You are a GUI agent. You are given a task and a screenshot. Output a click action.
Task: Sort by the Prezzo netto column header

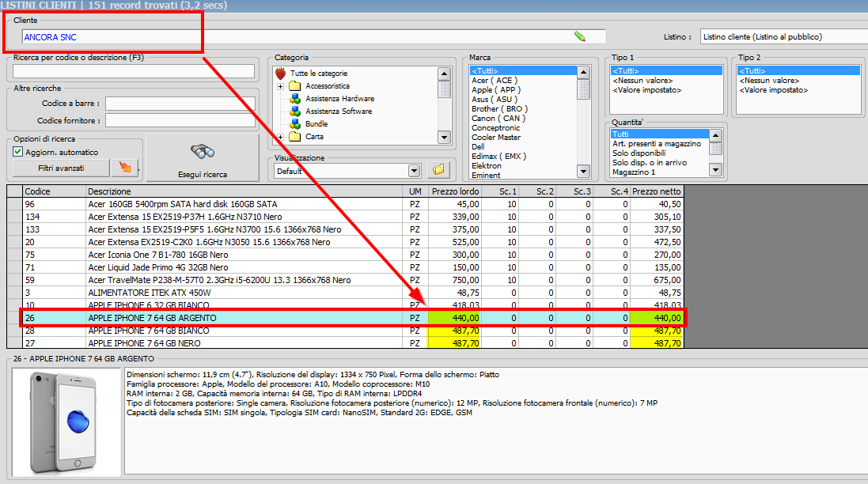[657, 191]
